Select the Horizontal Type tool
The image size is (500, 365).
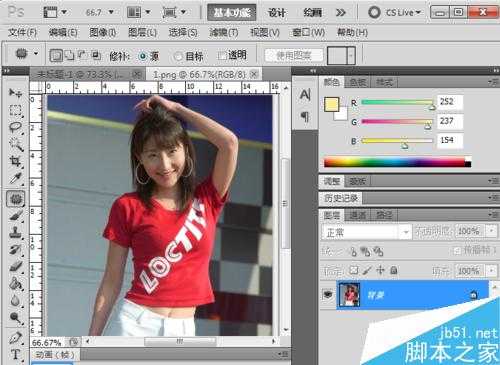point(15,354)
